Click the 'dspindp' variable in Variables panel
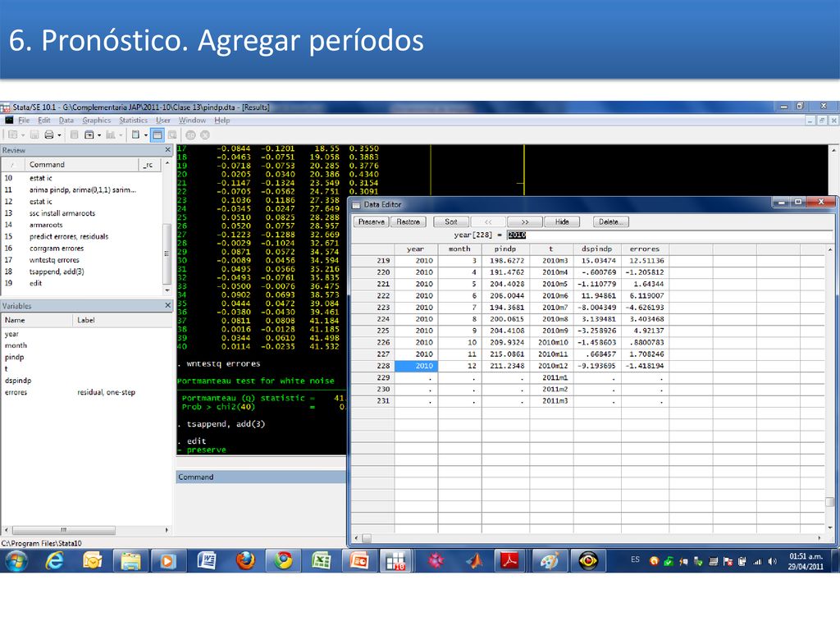The height and width of the screenshot is (630, 840). coord(18,381)
